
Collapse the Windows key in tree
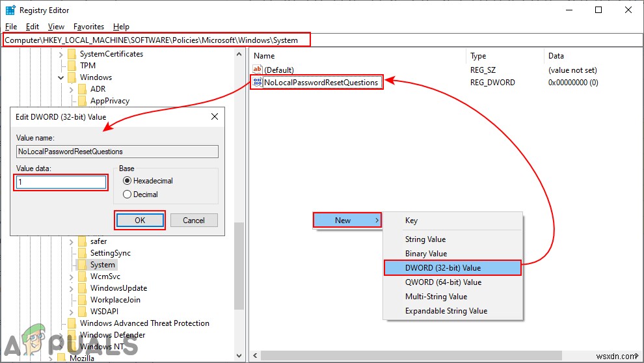tap(60, 77)
